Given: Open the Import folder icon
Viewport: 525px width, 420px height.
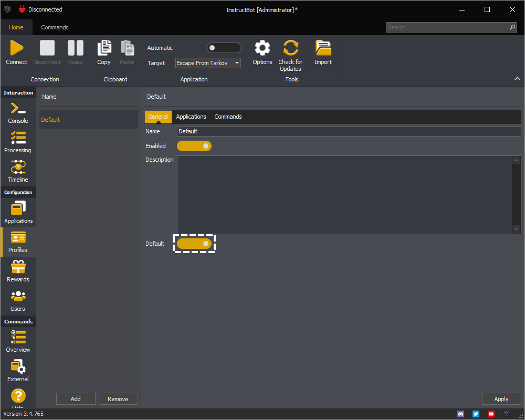Looking at the screenshot, I should point(323,48).
